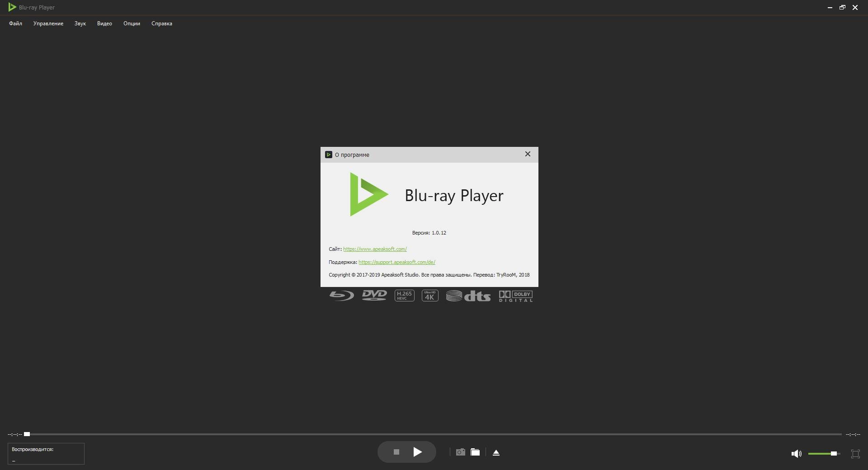Viewport: 868px width, 470px height.
Task: Click the Stop playback button
Action: [x=396, y=452]
